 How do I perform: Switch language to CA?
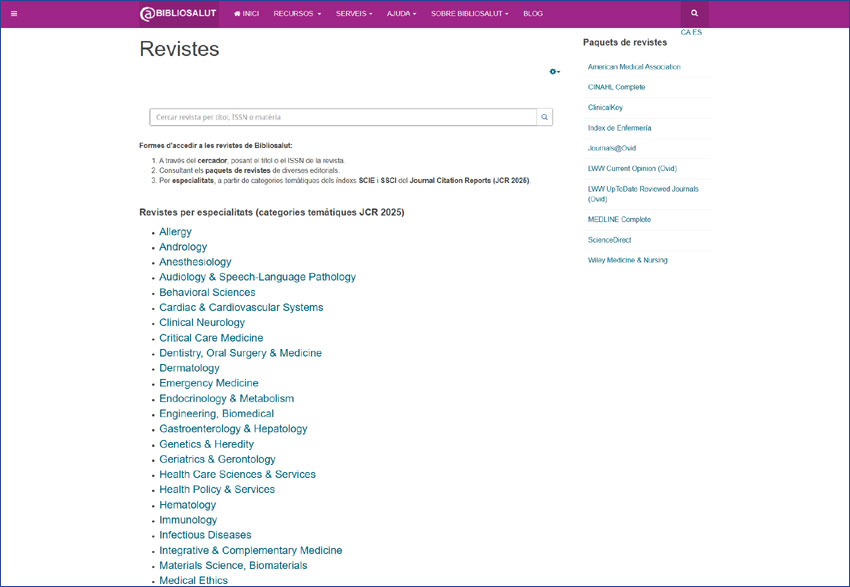pyautogui.click(x=686, y=33)
